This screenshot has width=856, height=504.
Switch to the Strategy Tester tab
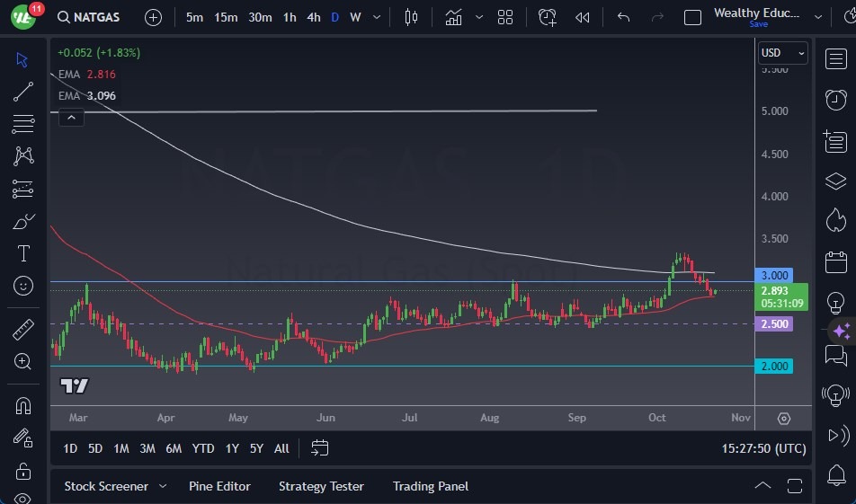coord(321,486)
